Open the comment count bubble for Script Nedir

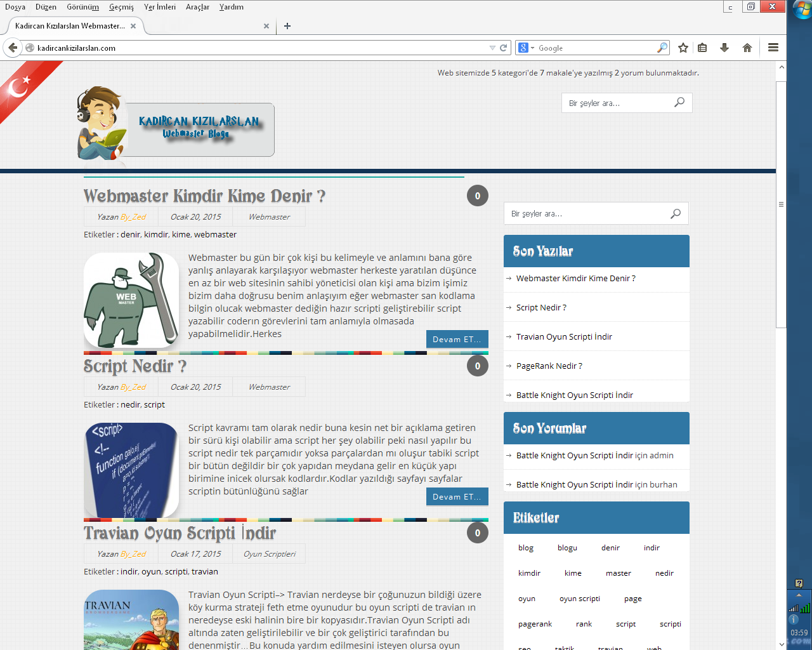click(478, 366)
